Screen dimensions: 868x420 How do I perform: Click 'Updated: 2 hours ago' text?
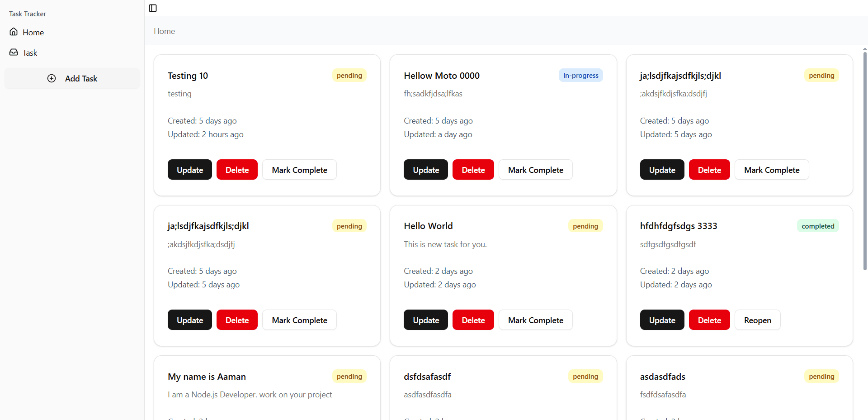[x=206, y=134]
